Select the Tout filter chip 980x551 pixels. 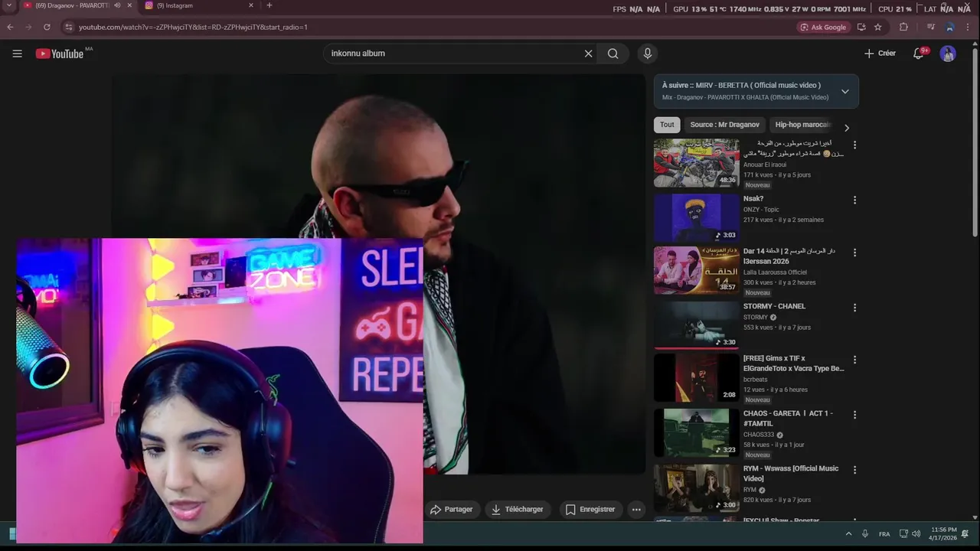coord(667,125)
